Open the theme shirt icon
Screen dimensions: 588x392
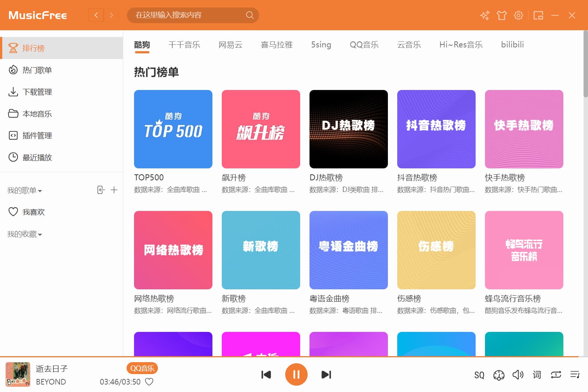tap(501, 15)
